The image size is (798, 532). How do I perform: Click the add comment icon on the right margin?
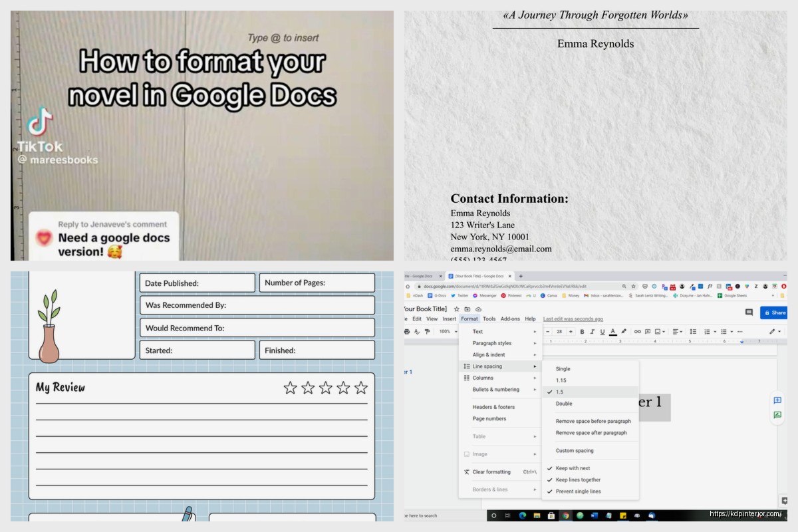(777, 400)
